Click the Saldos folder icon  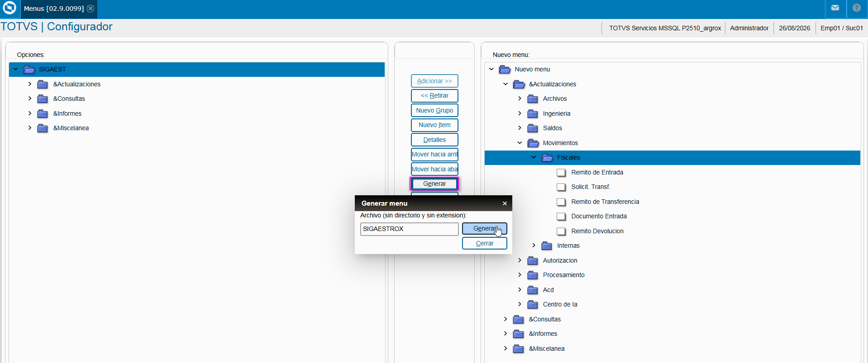coord(533,128)
